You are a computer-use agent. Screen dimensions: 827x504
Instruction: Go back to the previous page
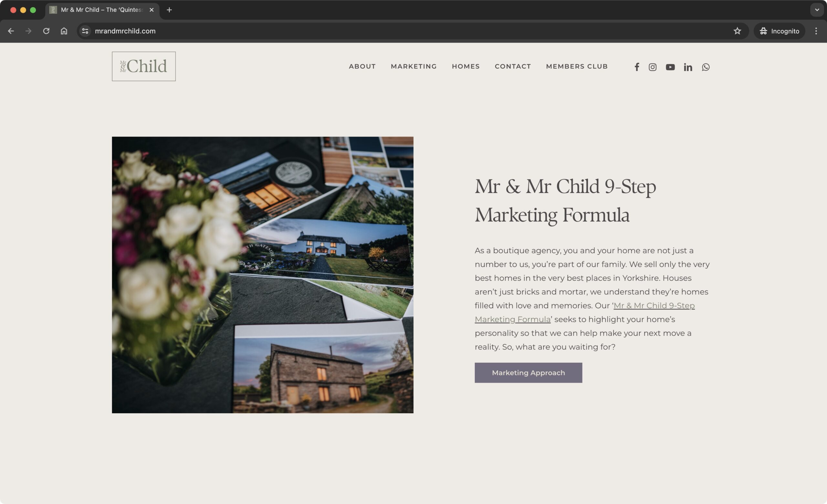click(11, 31)
